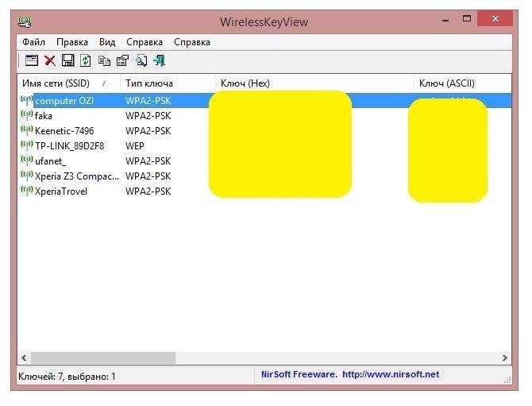Click the horizontal scrollbar right arrow
Image resolution: width=532 pixels, height=406 pixels.
(505, 358)
